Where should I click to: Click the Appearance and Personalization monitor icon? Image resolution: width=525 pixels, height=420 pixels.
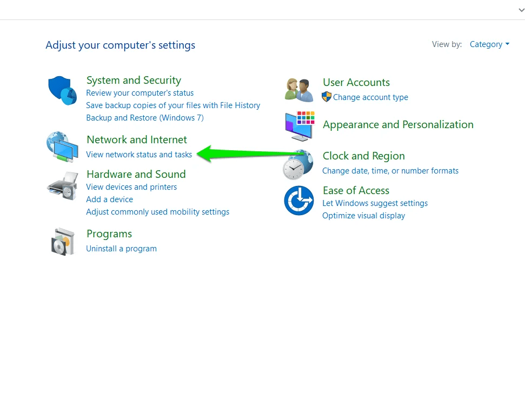[299, 125]
